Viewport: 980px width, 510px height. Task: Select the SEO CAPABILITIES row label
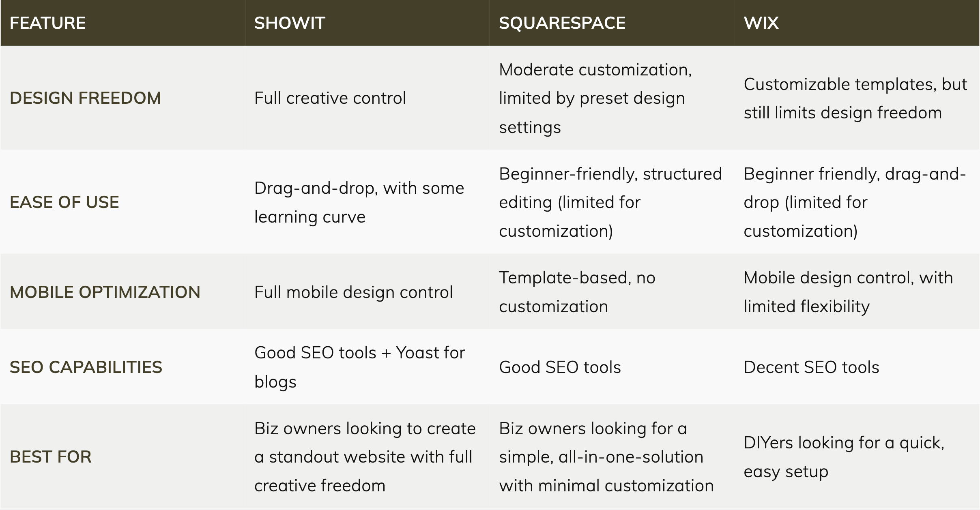86,367
